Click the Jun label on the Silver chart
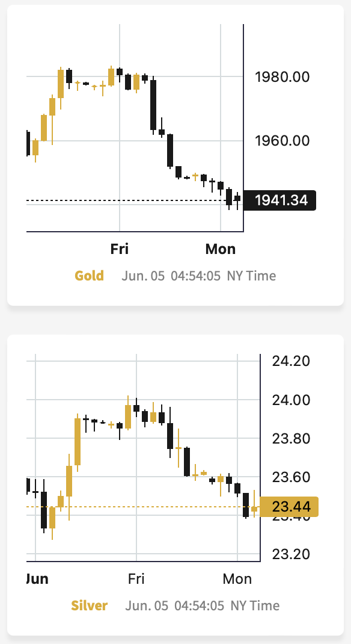This screenshot has height=644, width=351. click(x=37, y=579)
